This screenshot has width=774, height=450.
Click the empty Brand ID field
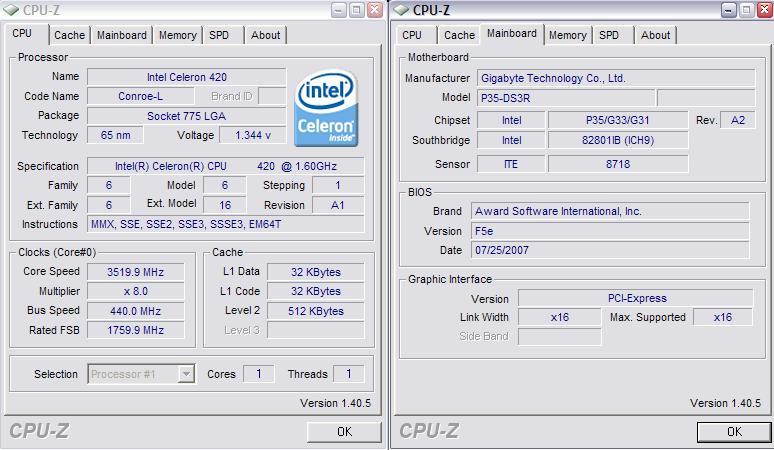pyautogui.click(x=272, y=96)
